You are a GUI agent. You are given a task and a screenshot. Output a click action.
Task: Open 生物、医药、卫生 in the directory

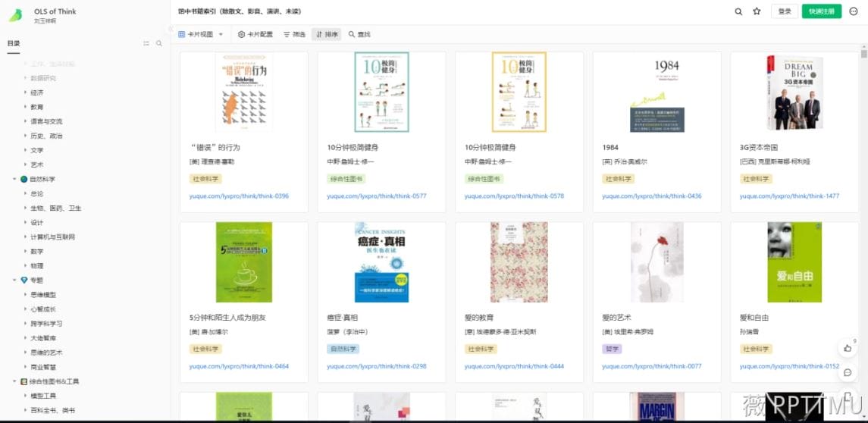coord(56,208)
